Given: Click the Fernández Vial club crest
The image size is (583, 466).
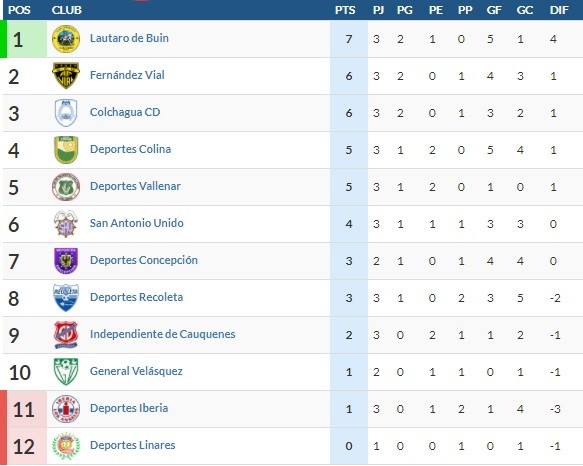Looking at the screenshot, I should [66, 76].
